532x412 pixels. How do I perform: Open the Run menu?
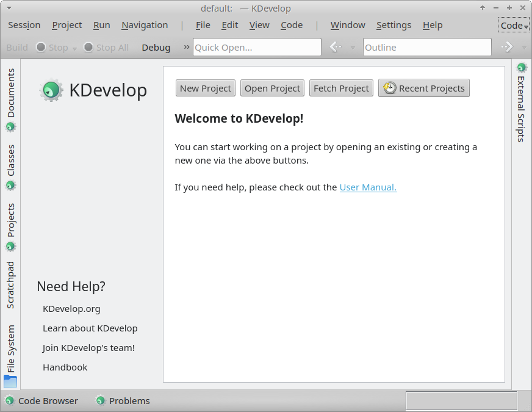[102, 25]
